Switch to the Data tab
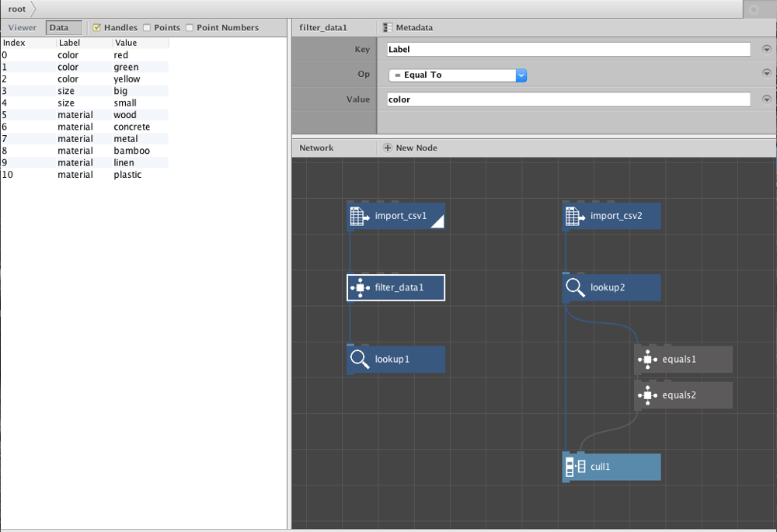 tap(64, 28)
